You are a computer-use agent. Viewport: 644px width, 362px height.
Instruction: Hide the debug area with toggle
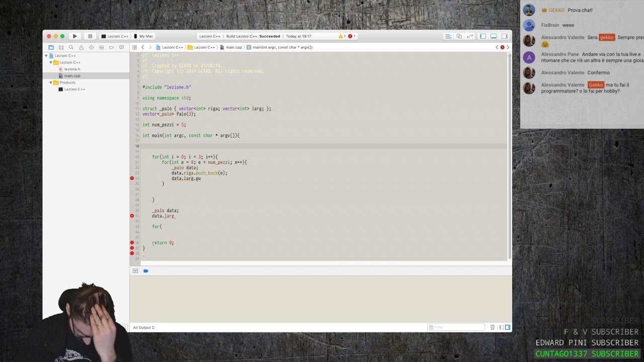pyautogui.click(x=135, y=271)
